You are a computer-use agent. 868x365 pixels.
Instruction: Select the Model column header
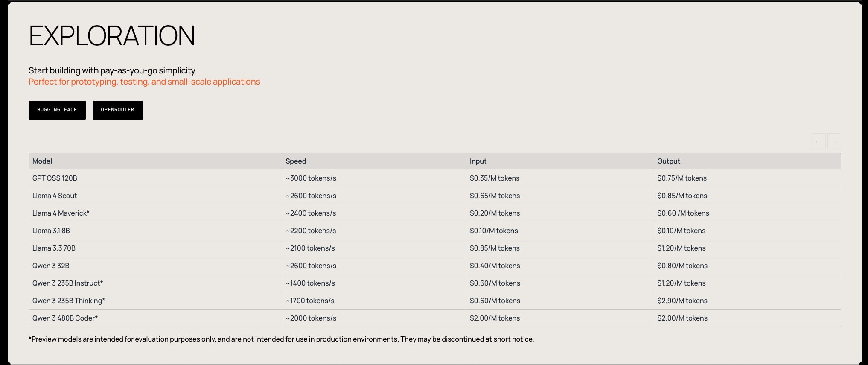(x=155, y=161)
